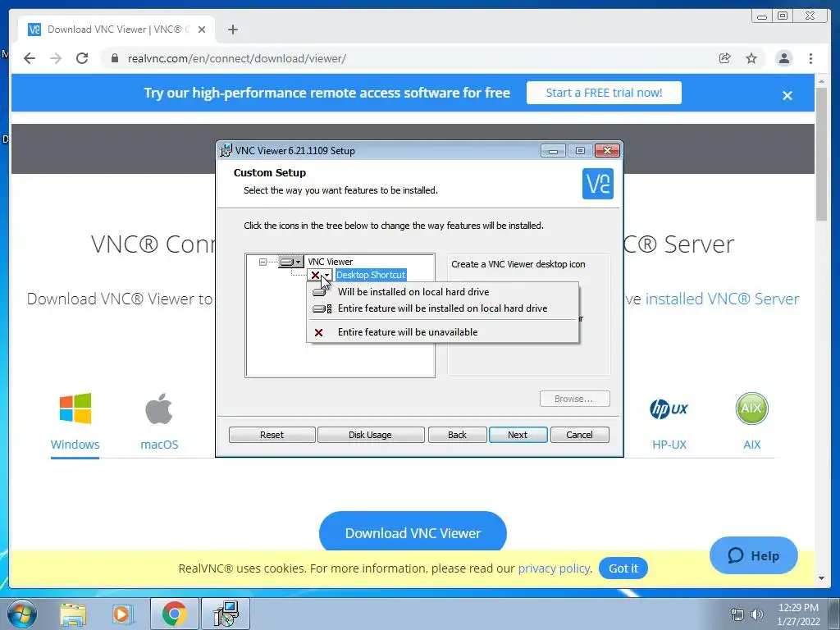This screenshot has width=840, height=630.
Task: Click the installer icon in Setup title bar
Action: coord(226,151)
